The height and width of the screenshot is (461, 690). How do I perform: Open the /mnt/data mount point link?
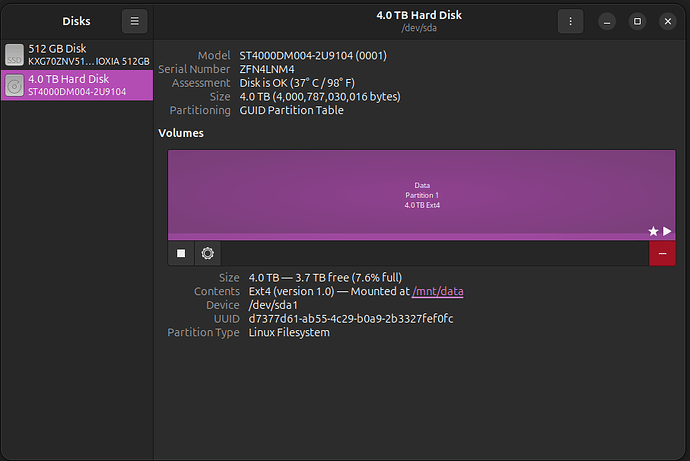[x=437, y=291]
